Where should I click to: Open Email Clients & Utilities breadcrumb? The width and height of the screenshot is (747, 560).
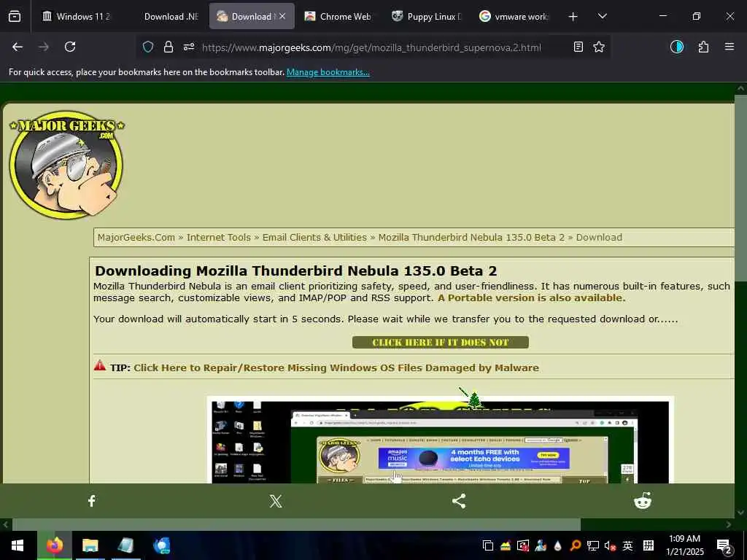[314, 237]
